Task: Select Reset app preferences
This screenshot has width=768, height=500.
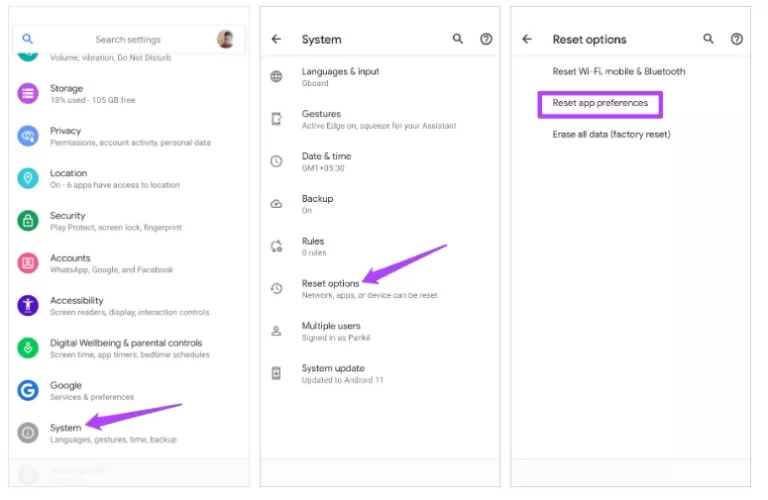Action: tap(600, 103)
